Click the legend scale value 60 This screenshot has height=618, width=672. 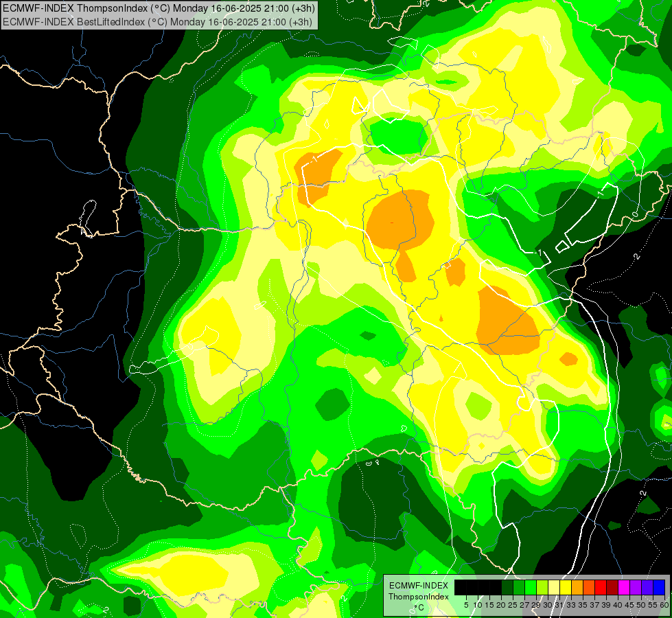(664, 605)
